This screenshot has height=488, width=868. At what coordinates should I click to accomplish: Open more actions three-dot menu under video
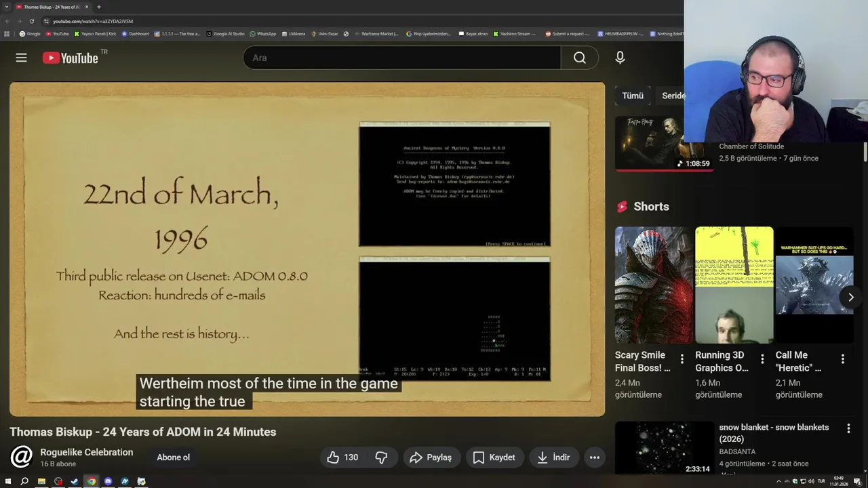[x=595, y=457]
